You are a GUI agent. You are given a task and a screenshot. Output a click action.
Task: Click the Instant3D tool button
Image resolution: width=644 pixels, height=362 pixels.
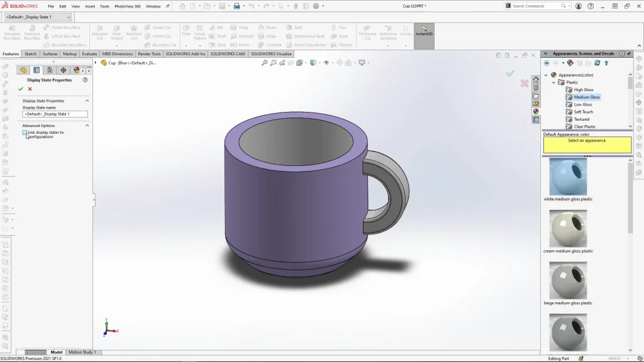point(424,31)
